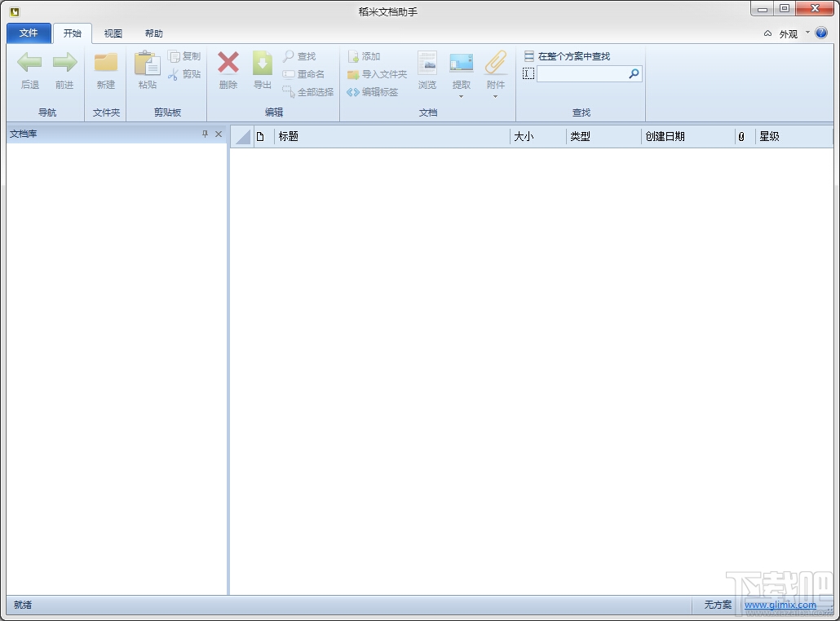Click the Copy (复制) button
The width and height of the screenshot is (840, 621).
pyautogui.click(x=183, y=56)
